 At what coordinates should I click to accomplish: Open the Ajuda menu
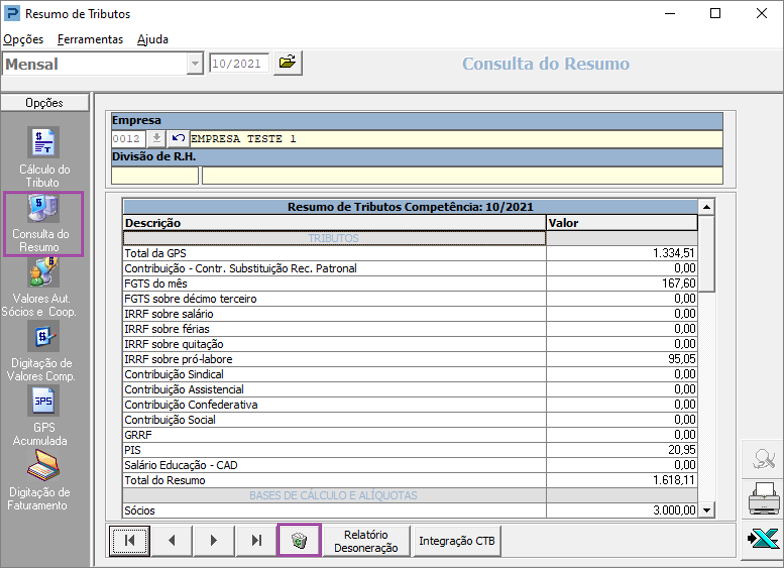point(152,39)
